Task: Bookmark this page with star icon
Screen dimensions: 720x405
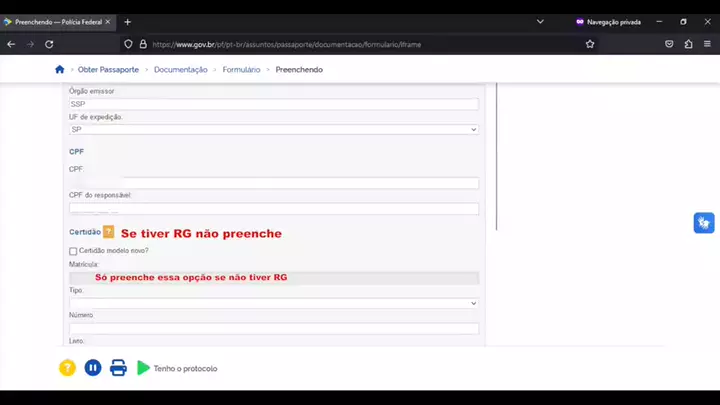Action: [x=590, y=44]
